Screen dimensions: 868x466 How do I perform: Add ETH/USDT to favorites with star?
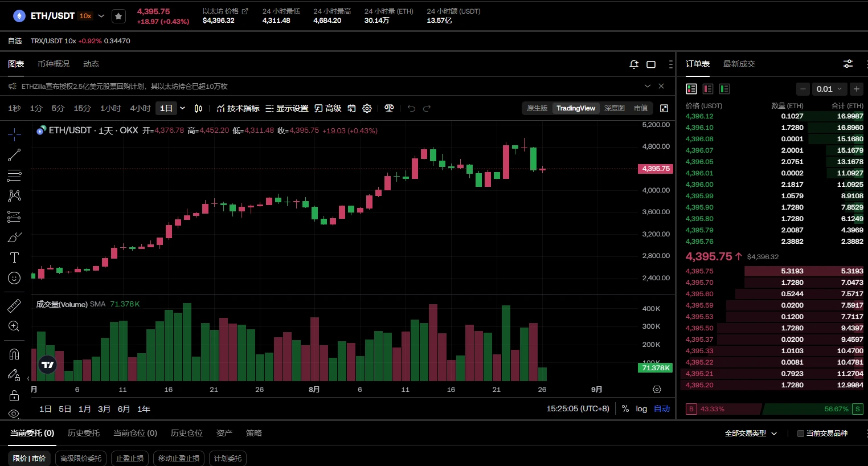point(118,16)
